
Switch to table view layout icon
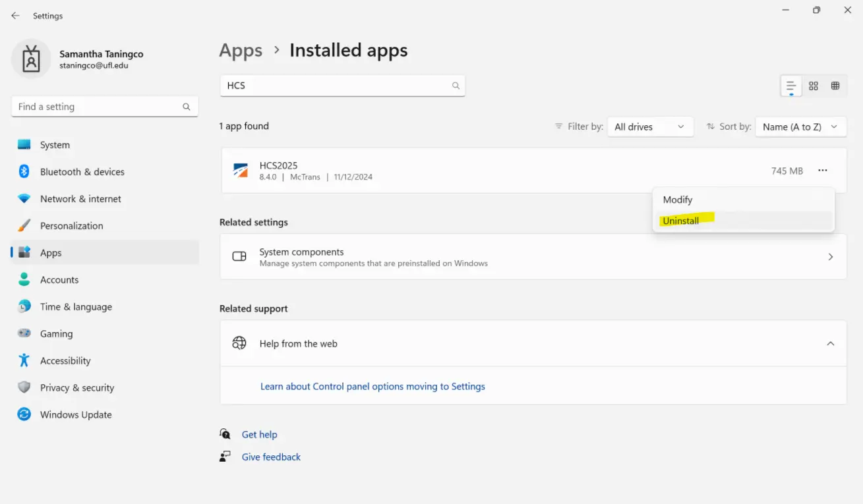[835, 86]
